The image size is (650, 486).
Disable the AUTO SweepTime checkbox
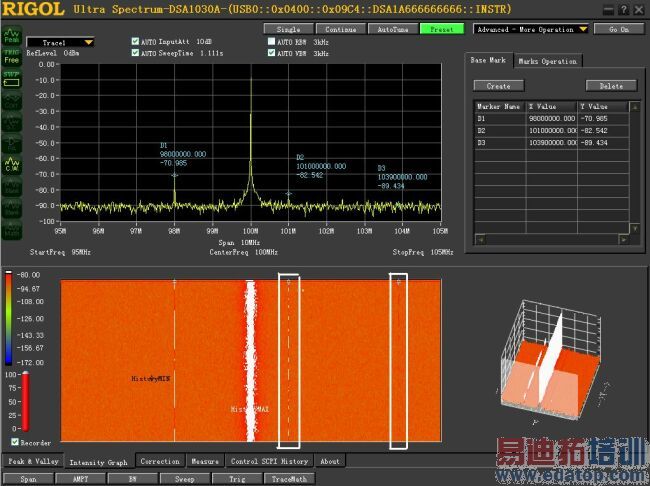pos(136,53)
